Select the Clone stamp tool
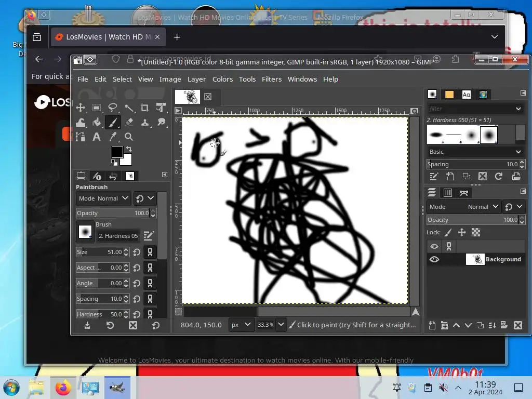 point(145,123)
